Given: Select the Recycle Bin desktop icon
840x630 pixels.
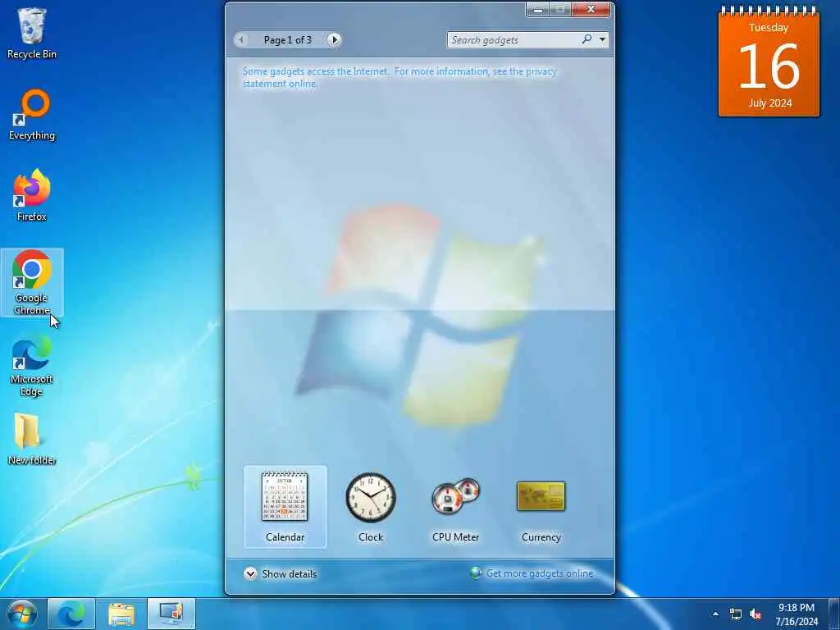Looking at the screenshot, I should click(x=32, y=33).
